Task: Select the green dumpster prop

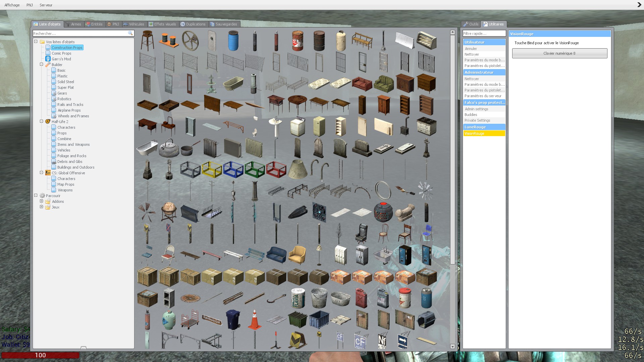Action: [x=298, y=319]
